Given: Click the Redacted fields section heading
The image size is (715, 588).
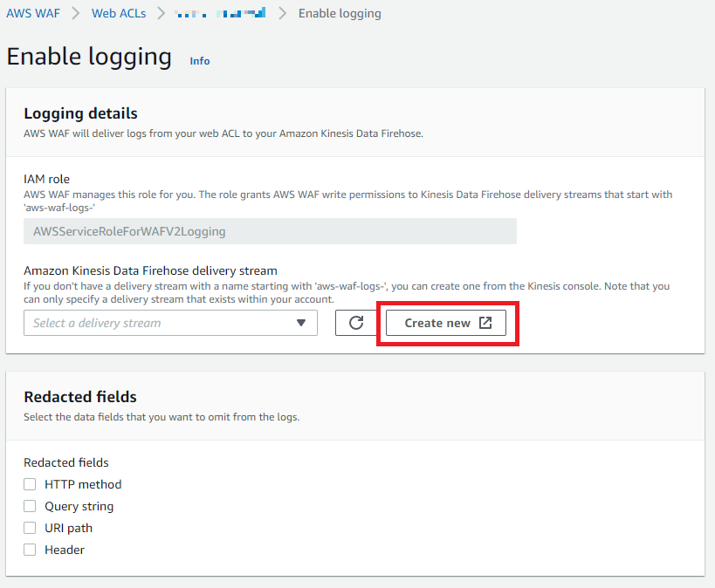Looking at the screenshot, I should (80, 397).
